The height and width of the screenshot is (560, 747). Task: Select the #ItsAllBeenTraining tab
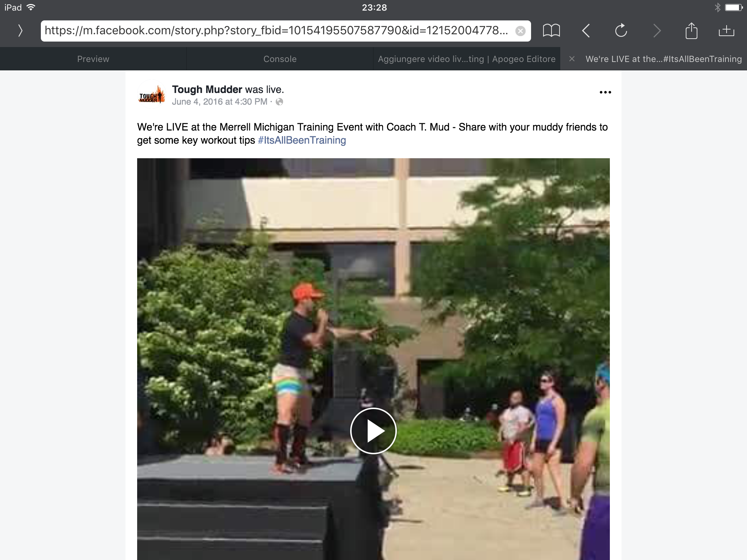point(663,59)
